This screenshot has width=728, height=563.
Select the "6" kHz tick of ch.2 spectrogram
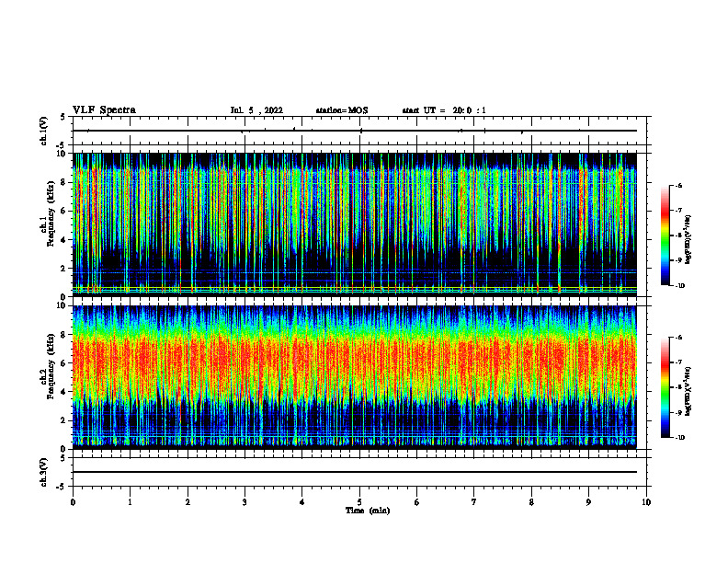(x=64, y=363)
